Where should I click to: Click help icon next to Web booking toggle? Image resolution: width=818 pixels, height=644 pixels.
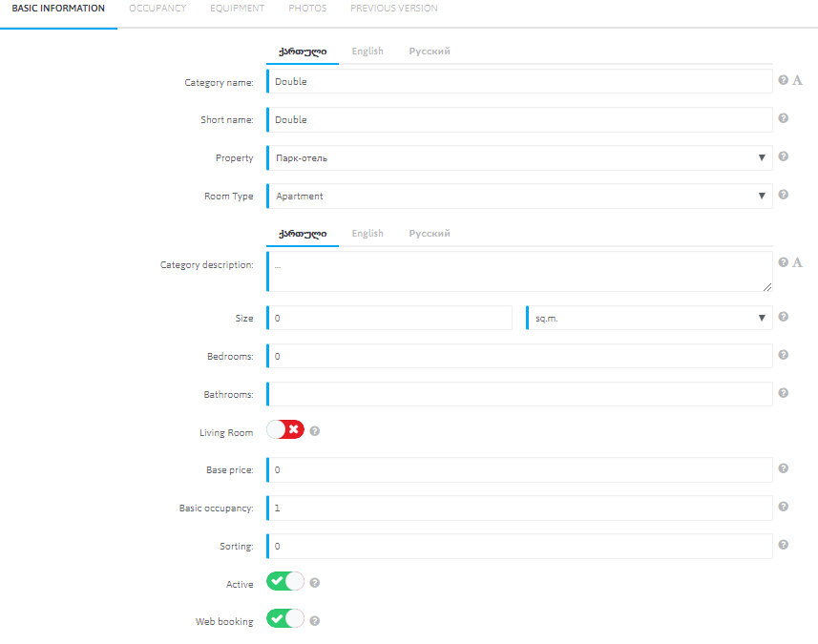coord(315,620)
